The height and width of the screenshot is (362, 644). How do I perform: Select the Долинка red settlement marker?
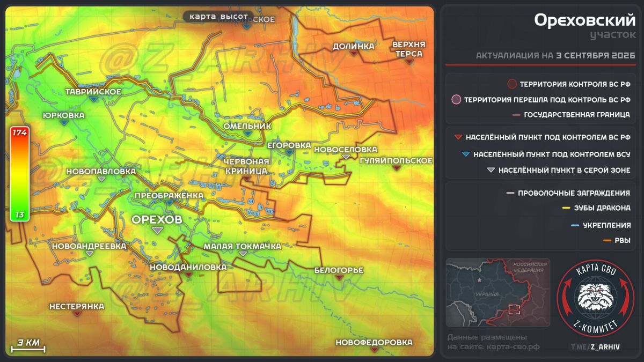(353, 54)
